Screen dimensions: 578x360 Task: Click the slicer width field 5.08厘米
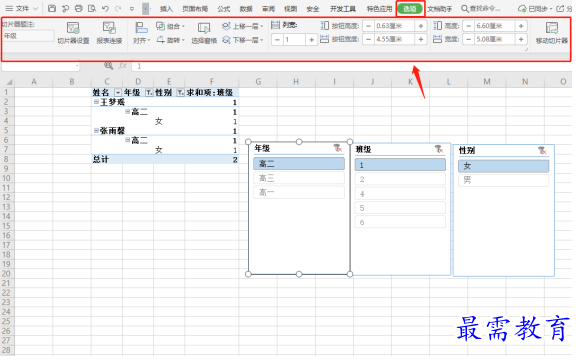point(494,39)
